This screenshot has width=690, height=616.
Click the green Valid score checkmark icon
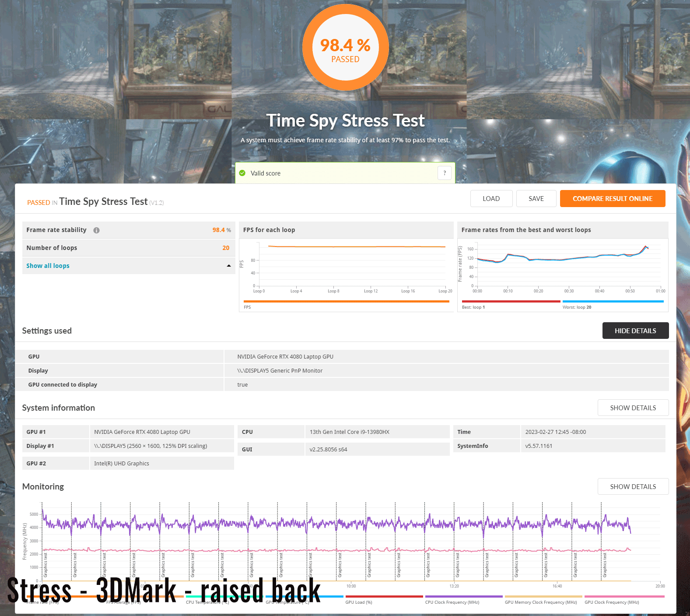[242, 173]
